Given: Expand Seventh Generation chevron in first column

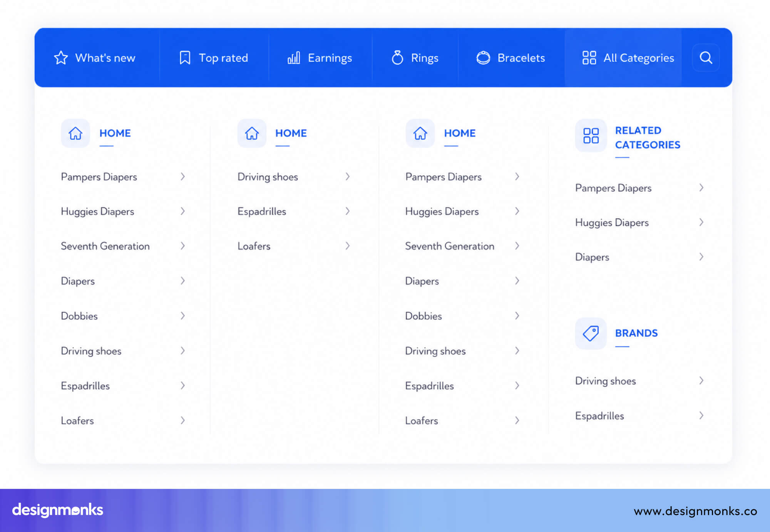Looking at the screenshot, I should coord(183,246).
